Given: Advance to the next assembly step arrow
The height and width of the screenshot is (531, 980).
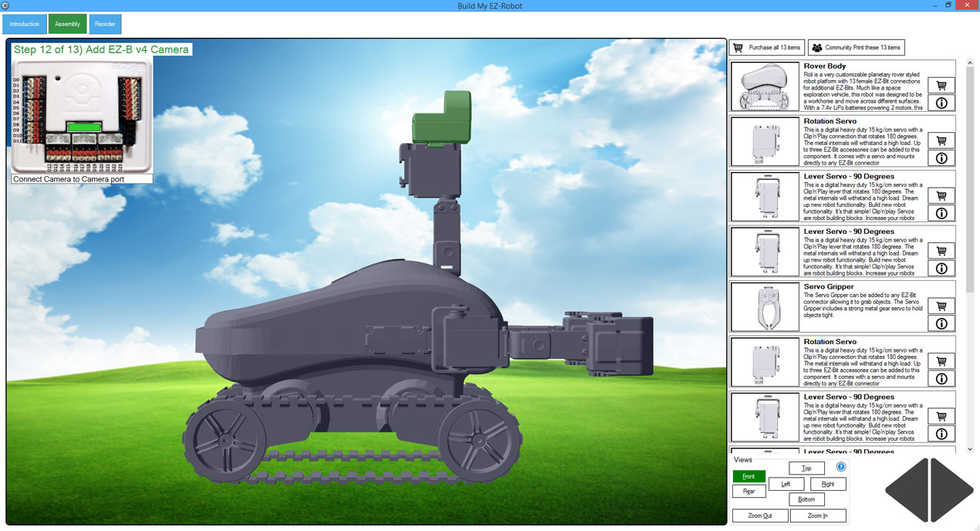Looking at the screenshot, I should (x=952, y=490).
